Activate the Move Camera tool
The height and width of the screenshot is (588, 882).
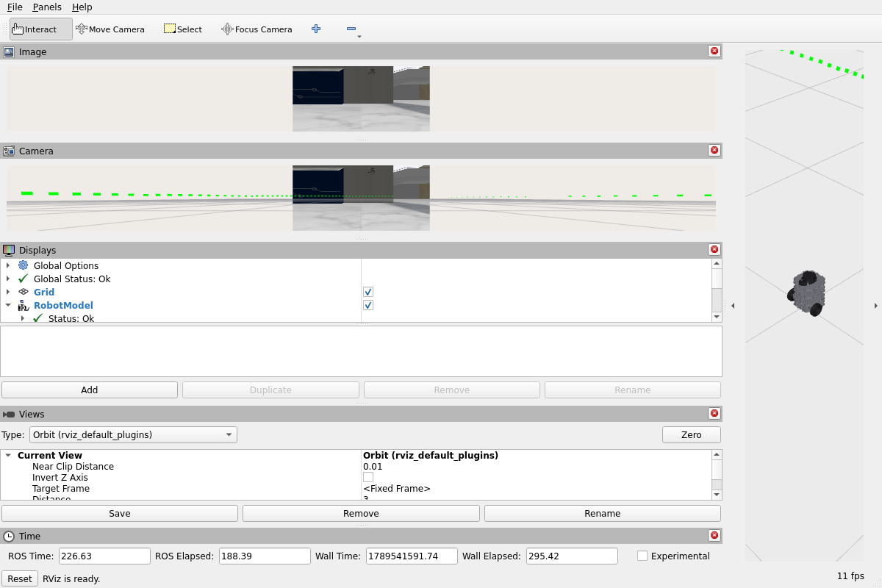pos(110,29)
